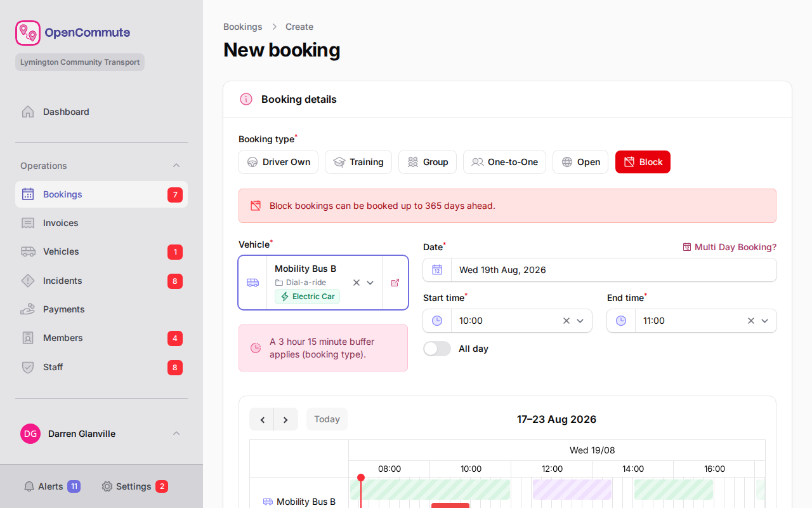Select Driver Own booking type
This screenshot has width=812, height=508.
click(278, 162)
